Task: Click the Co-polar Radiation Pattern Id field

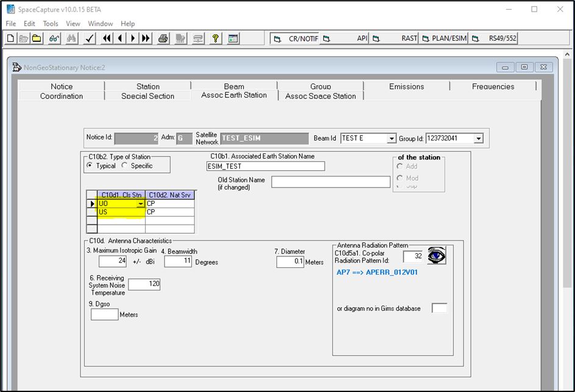Action: coord(413,256)
